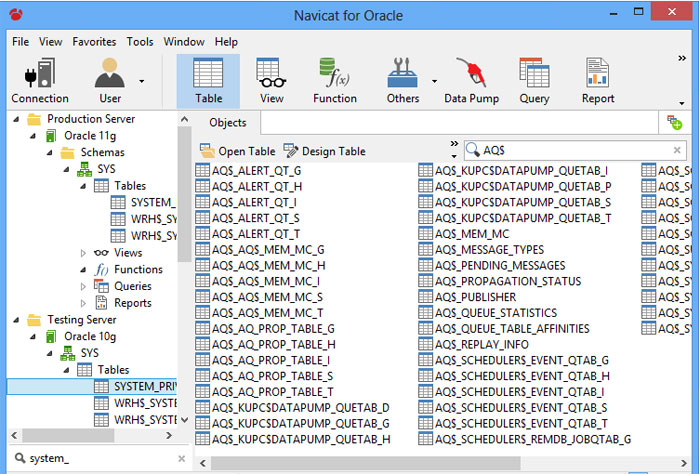This screenshot has height=474, width=700.
Task: Select SYSTEM_PRI table under Oracle 10g
Action: pyautogui.click(x=92, y=387)
